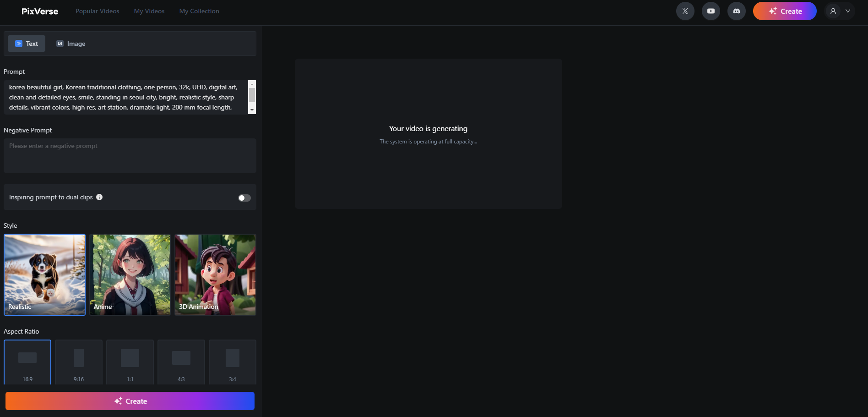Open the X (Twitter) social link icon

[x=685, y=11]
